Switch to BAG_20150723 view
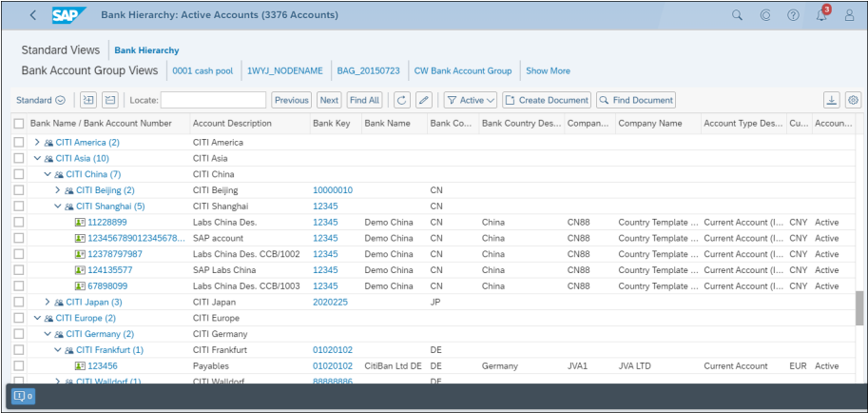Image resolution: width=868 pixels, height=413 pixels. click(368, 71)
